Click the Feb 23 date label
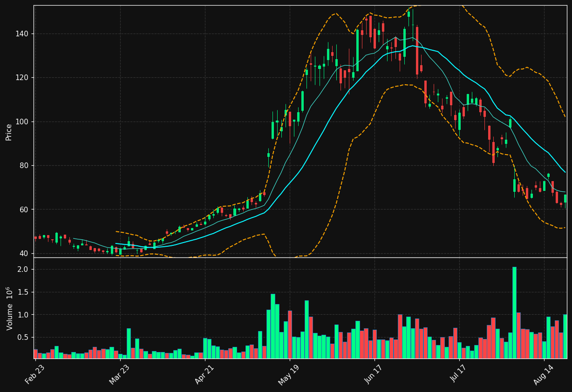Image resolution: width=572 pixels, height=392 pixels. [34, 374]
